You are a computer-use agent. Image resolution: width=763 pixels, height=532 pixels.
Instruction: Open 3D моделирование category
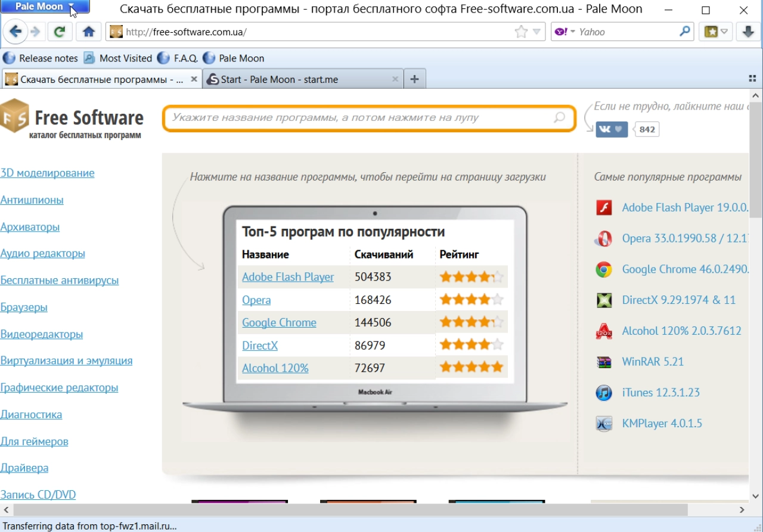click(x=47, y=173)
